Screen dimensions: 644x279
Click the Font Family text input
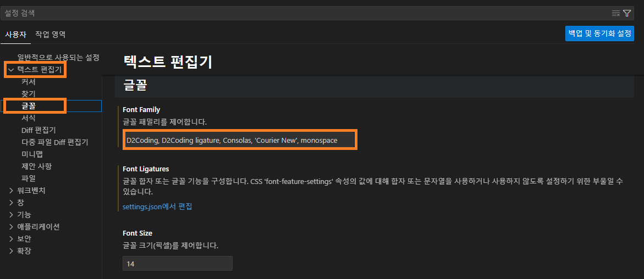(239, 140)
